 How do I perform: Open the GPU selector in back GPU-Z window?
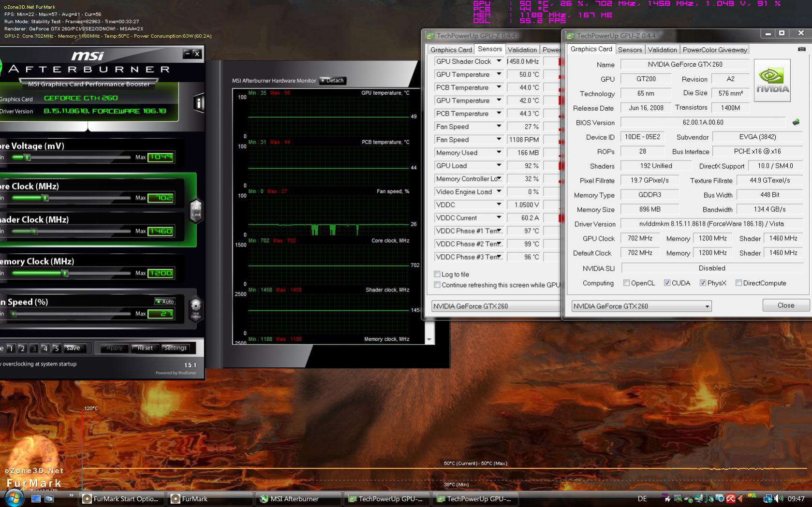click(496, 306)
